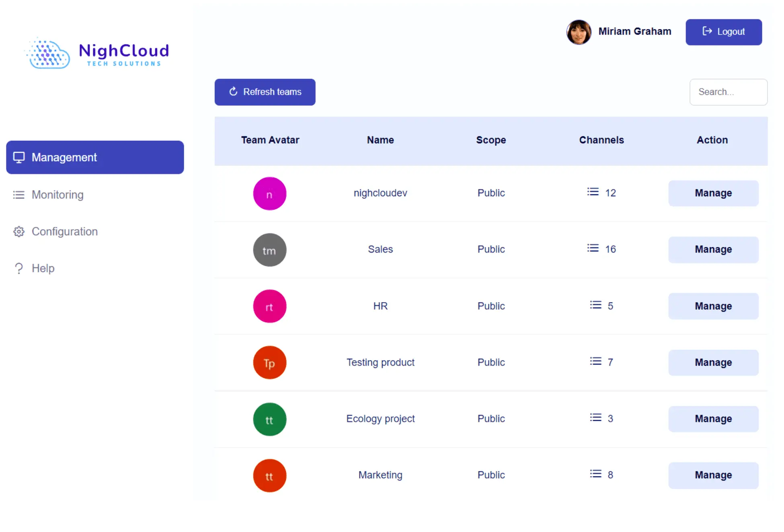784x532 pixels.
Task: Click the Refresh teams button
Action: tap(265, 92)
